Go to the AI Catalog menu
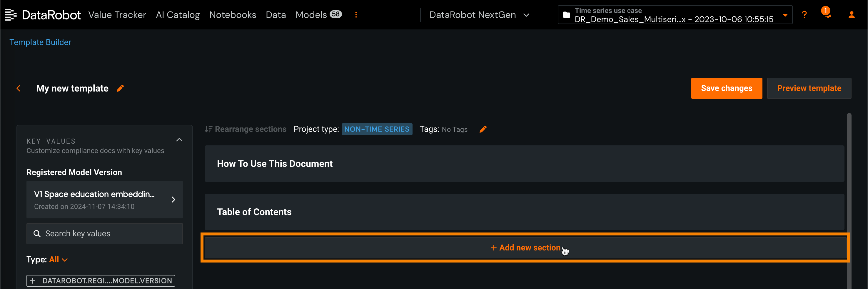The image size is (868, 289). point(178,15)
